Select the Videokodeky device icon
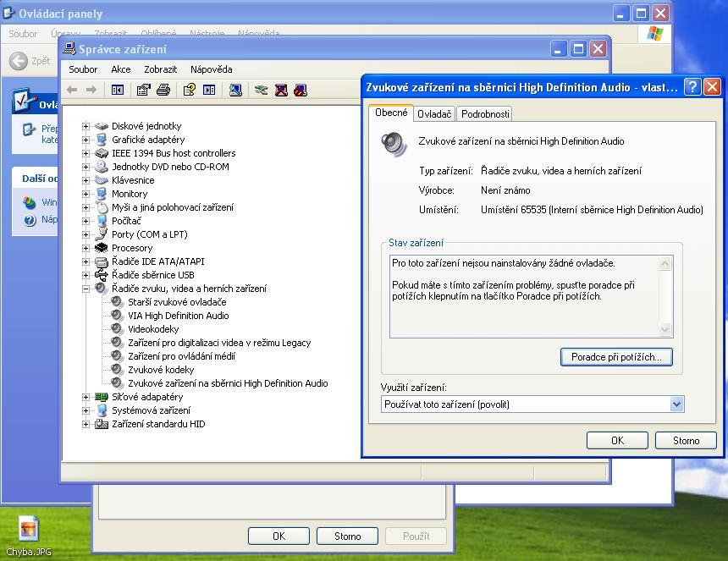The width and height of the screenshot is (728, 561). click(117, 329)
